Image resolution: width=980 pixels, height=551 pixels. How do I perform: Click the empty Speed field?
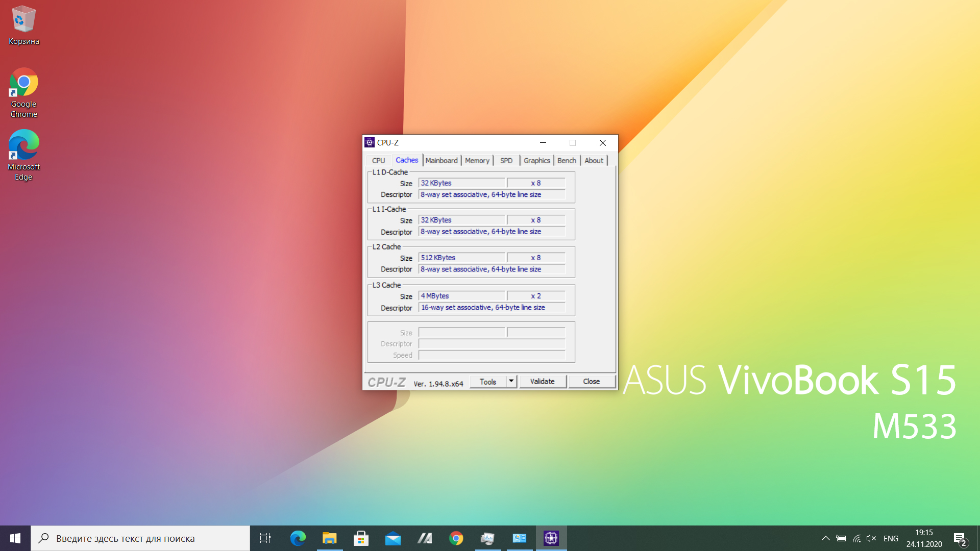point(492,355)
